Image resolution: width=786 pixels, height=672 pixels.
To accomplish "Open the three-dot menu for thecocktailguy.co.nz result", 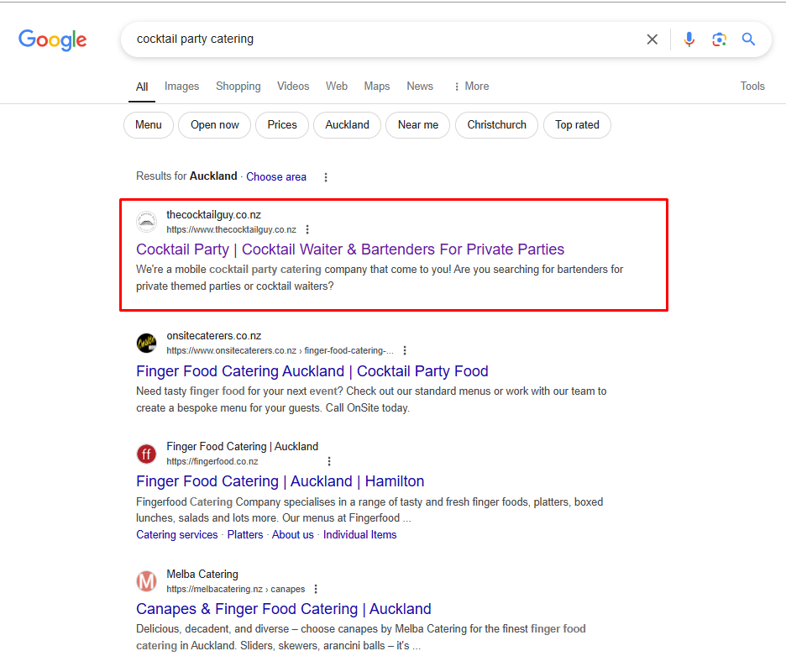I will 307,229.
